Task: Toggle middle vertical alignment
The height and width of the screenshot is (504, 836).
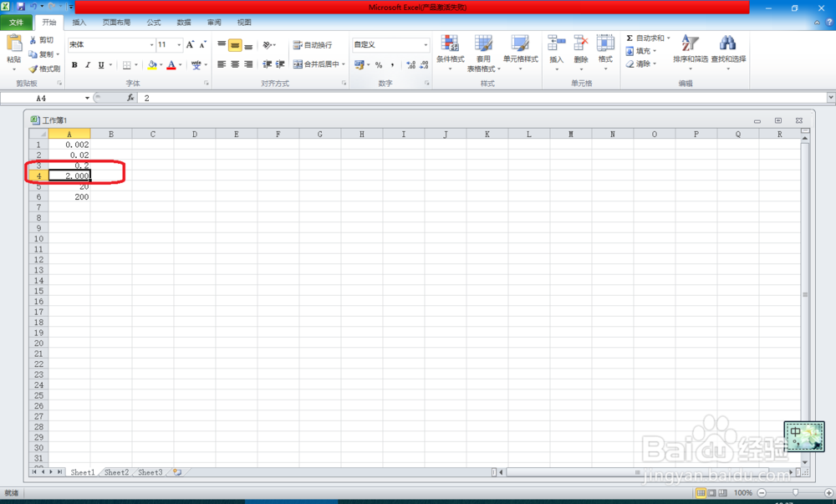Action: coord(235,45)
